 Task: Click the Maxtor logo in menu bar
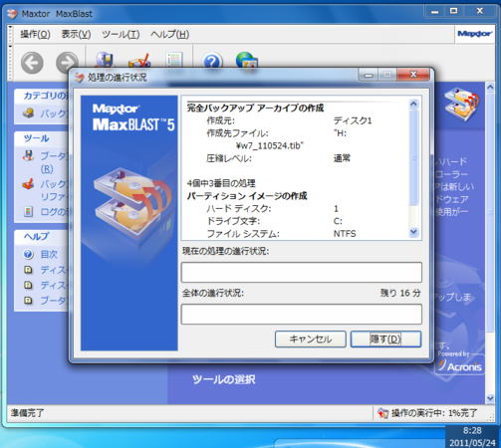coord(474,34)
